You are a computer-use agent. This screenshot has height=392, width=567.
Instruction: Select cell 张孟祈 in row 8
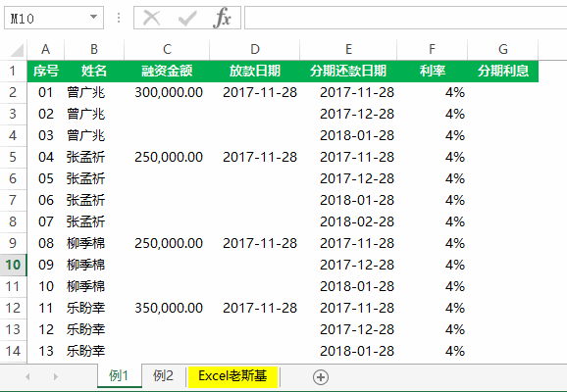(x=94, y=221)
